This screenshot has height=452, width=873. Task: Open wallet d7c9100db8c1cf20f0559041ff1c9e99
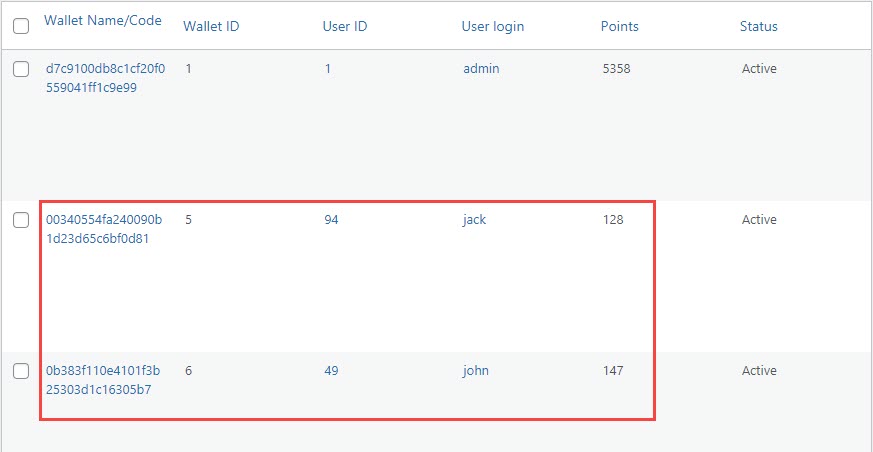(x=105, y=78)
